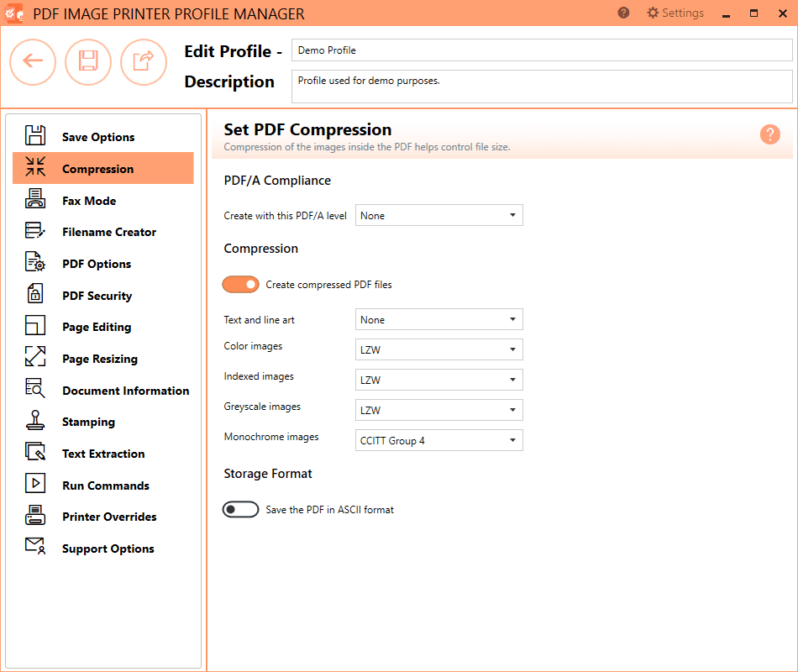Click the Settings gear icon
The width and height of the screenshot is (798, 672).
653,13
